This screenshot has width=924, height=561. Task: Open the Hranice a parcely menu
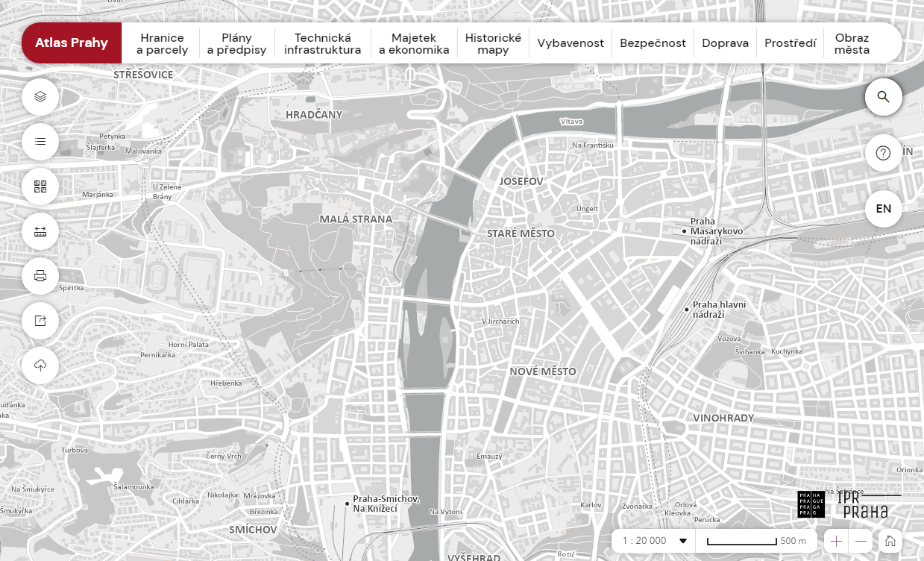(x=162, y=43)
